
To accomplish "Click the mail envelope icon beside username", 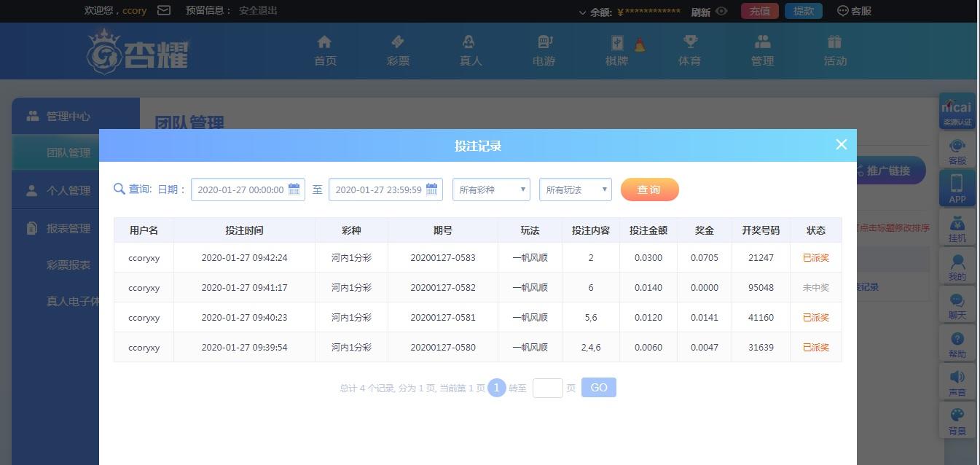I will [164, 11].
